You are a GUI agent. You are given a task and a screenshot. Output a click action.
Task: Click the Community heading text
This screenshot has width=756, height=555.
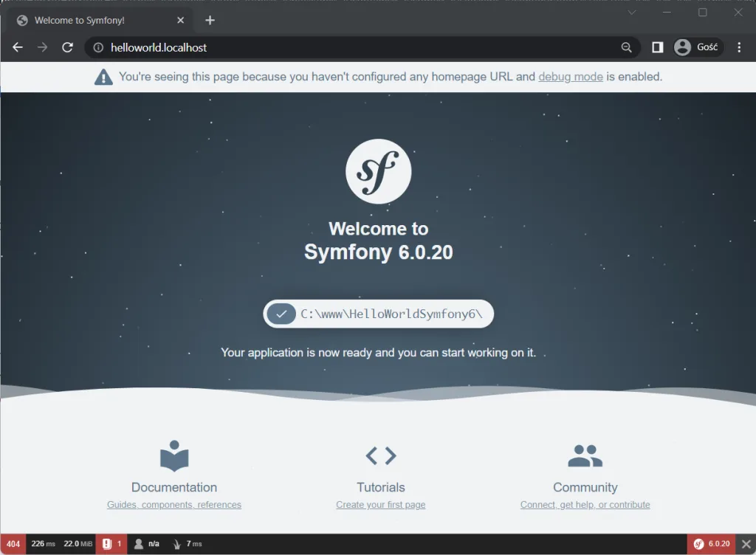585,487
